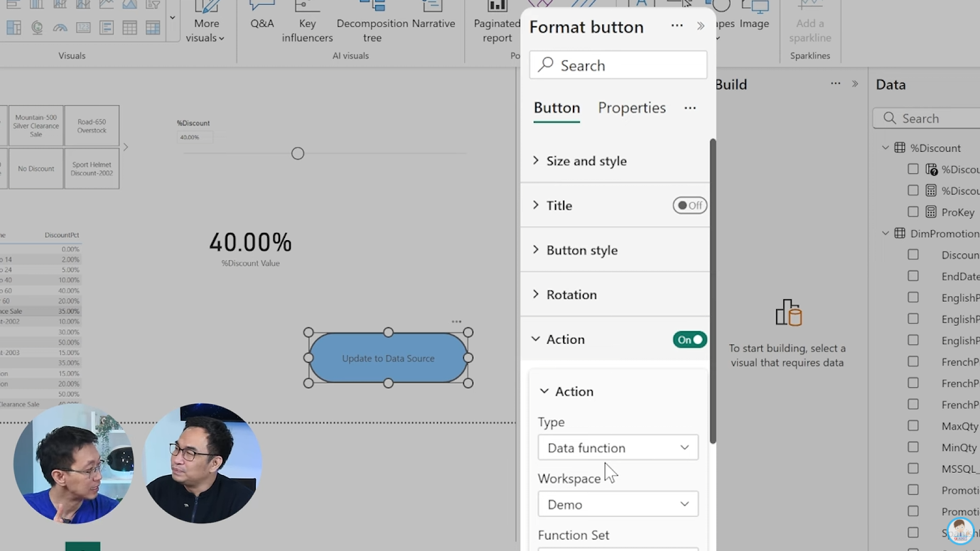Expand the Button style section
Image resolution: width=980 pixels, height=551 pixels.
(582, 249)
